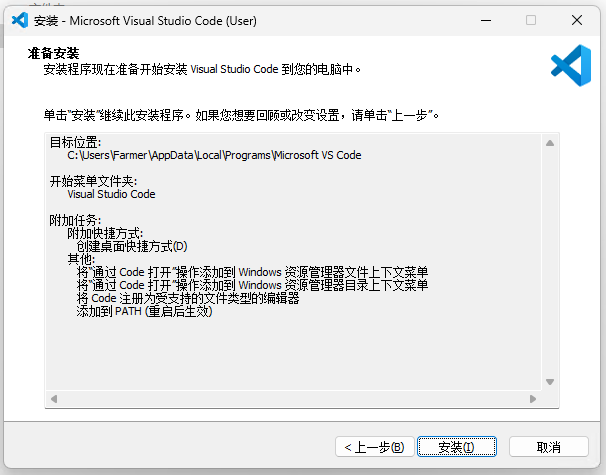Click the 开始菜单文件夹 label

point(93,181)
